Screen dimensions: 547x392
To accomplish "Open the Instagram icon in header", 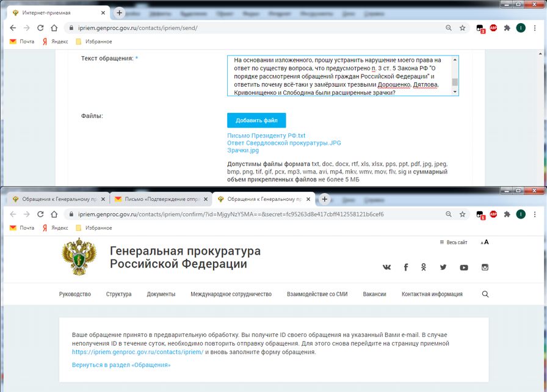I will tap(485, 267).
